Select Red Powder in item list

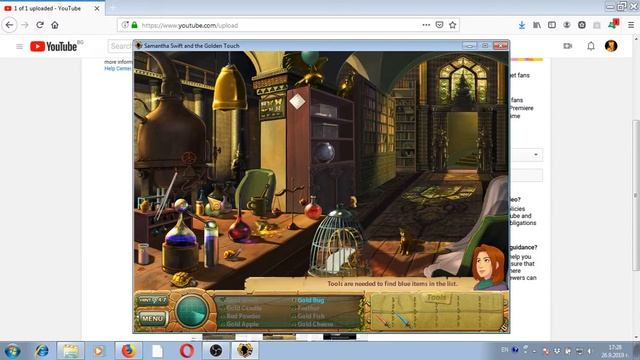(243, 316)
